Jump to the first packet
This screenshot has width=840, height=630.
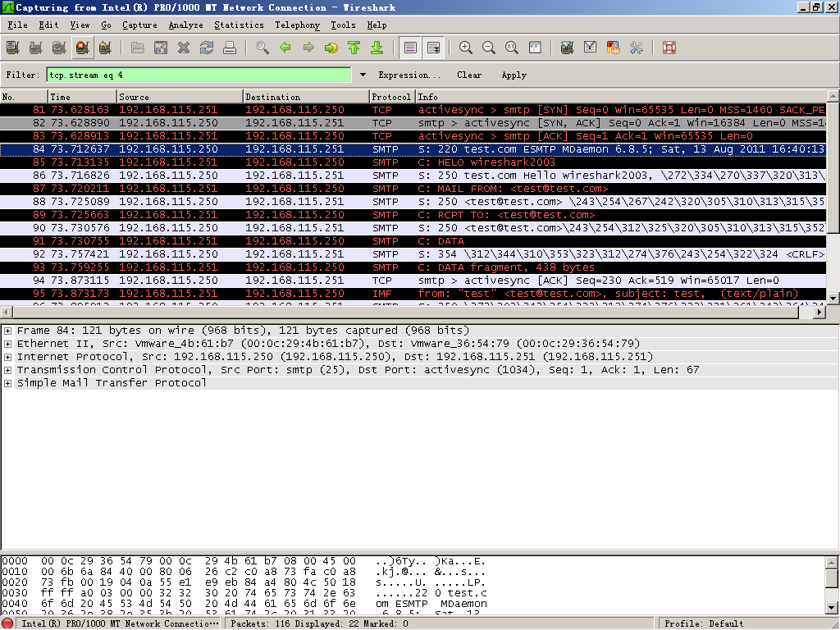point(354,48)
